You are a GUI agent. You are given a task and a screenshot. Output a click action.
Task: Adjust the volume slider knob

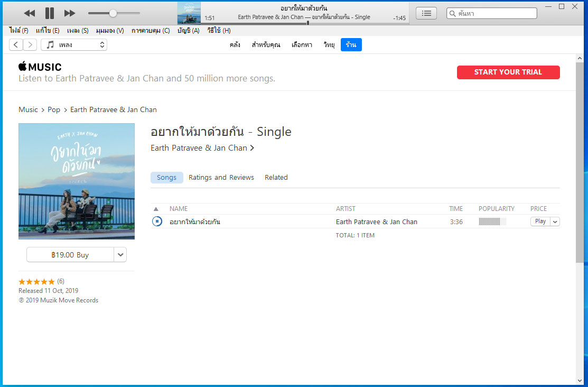point(113,13)
